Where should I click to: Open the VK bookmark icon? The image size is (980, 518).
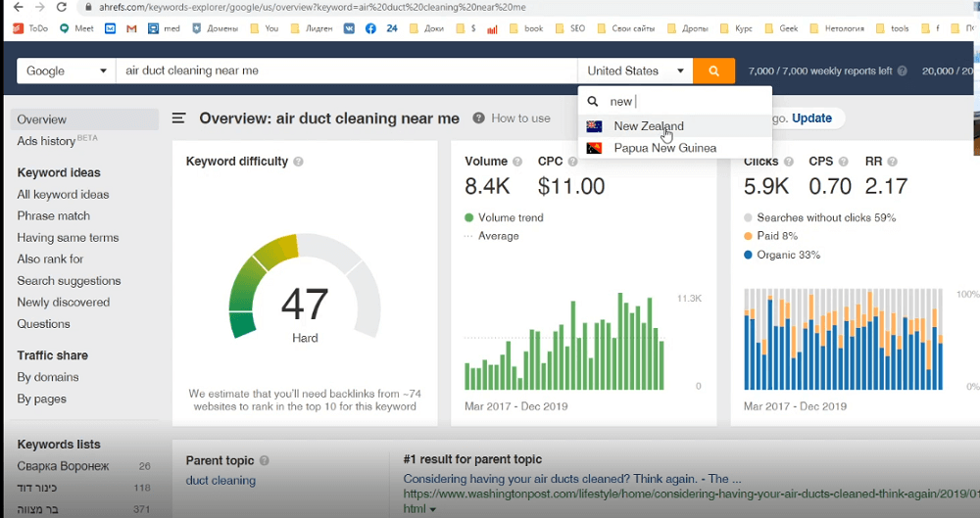pos(350,28)
